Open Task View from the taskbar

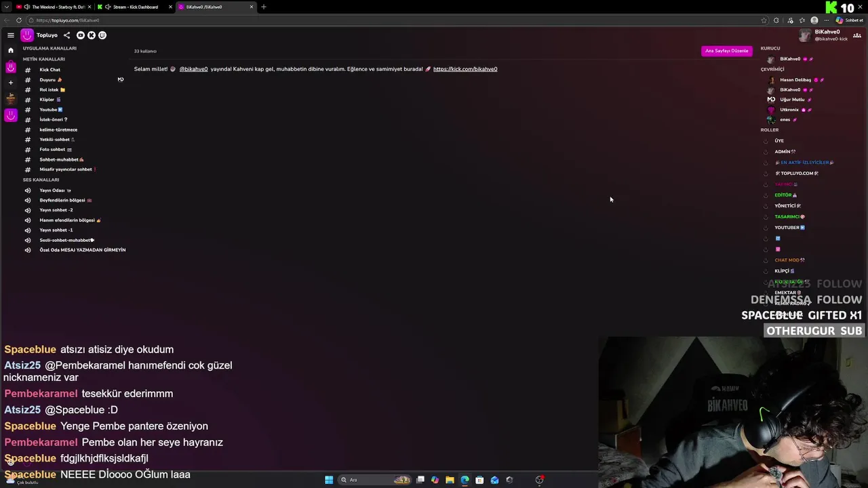[x=420, y=480]
